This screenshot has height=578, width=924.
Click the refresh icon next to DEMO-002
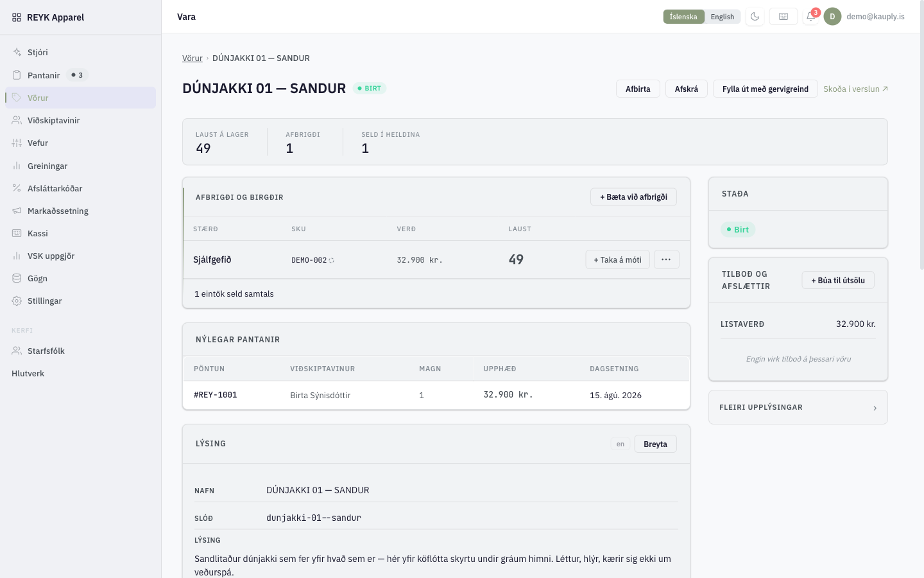pos(331,260)
